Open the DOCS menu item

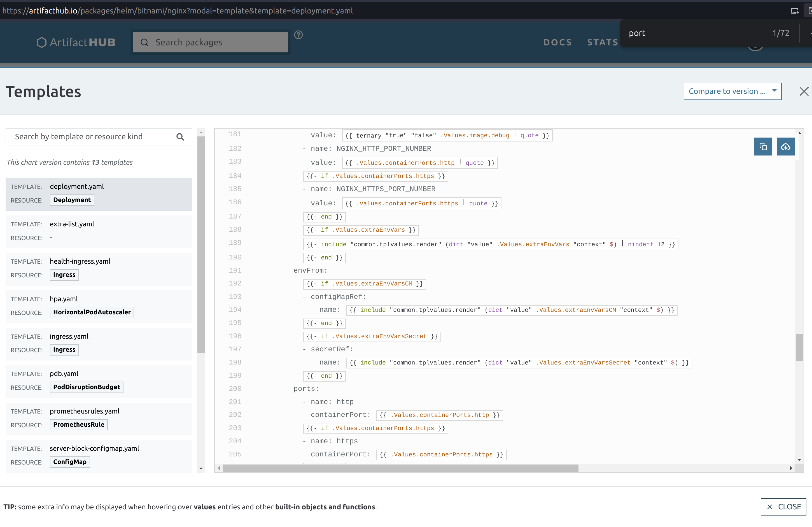coord(557,42)
